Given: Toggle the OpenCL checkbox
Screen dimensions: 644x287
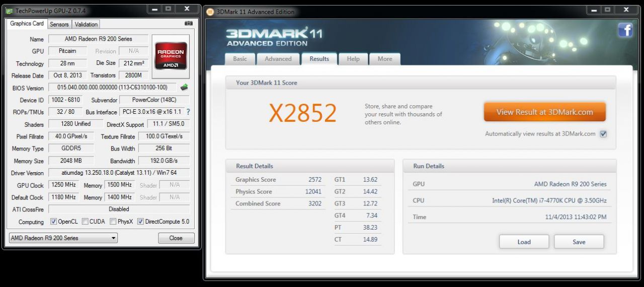Looking at the screenshot, I should [54, 222].
